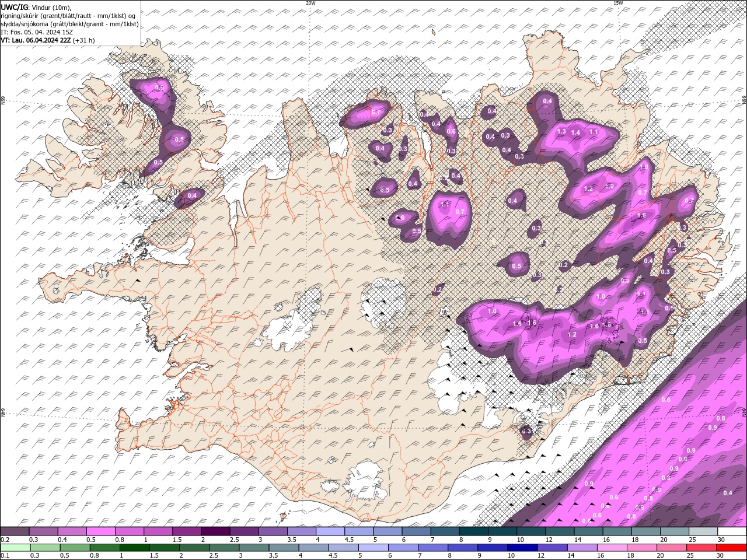Select the pale pink 16–18 swatch, lower legend row
The image size is (747, 560).
pyautogui.click(x=612, y=548)
